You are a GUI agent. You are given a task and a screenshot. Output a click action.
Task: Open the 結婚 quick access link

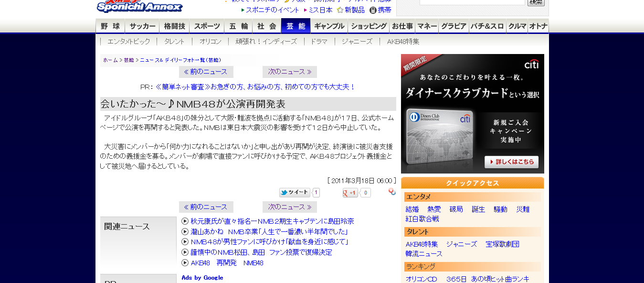(x=412, y=209)
